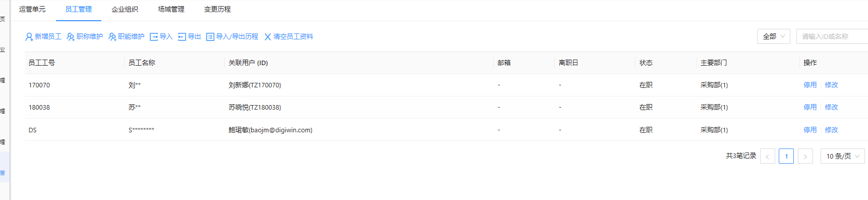This screenshot has height=200, width=868.
Task: Select page number 1 button
Action: (786, 156)
